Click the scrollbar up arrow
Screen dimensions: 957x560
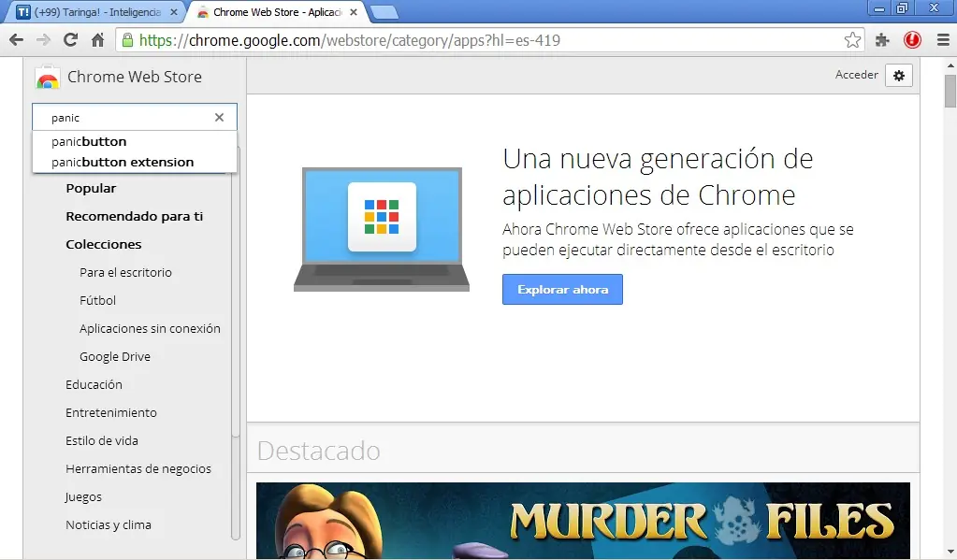click(x=950, y=65)
